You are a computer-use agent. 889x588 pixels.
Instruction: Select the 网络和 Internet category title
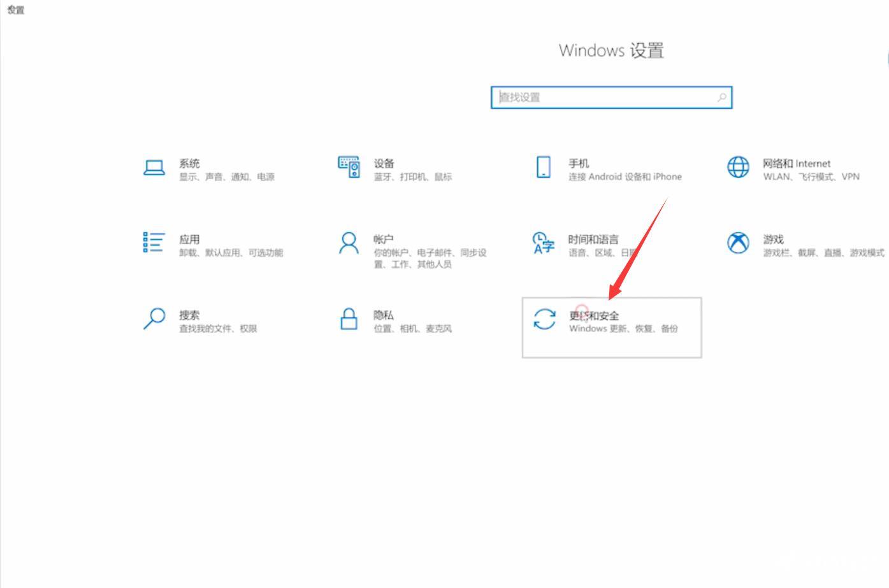[797, 163]
